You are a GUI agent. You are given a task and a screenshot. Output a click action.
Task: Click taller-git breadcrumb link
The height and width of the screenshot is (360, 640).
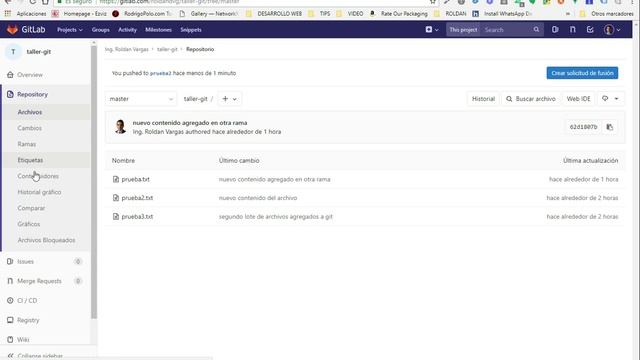coord(167,49)
